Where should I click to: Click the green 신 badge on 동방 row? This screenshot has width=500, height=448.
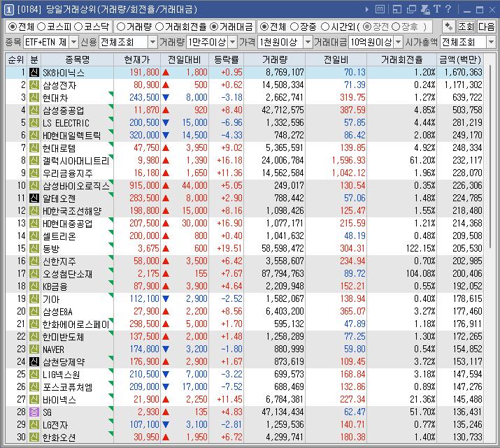coord(34,249)
